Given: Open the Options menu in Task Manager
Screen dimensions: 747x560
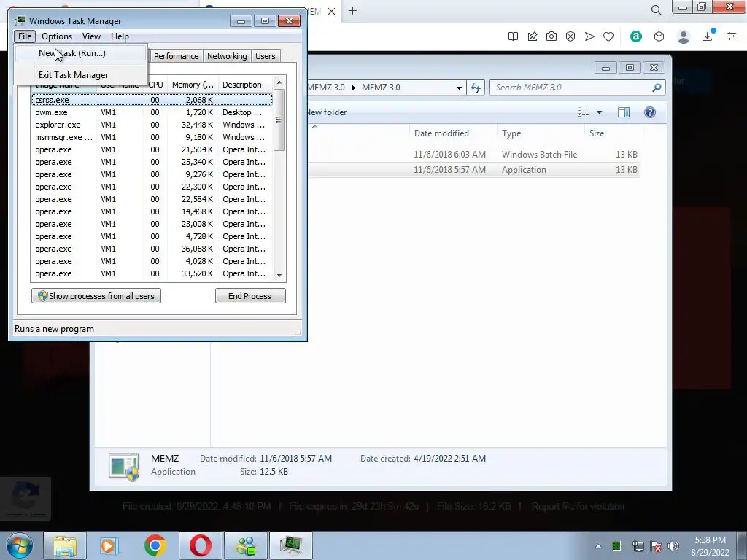Looking at the screenshot, I should (57, 36).
